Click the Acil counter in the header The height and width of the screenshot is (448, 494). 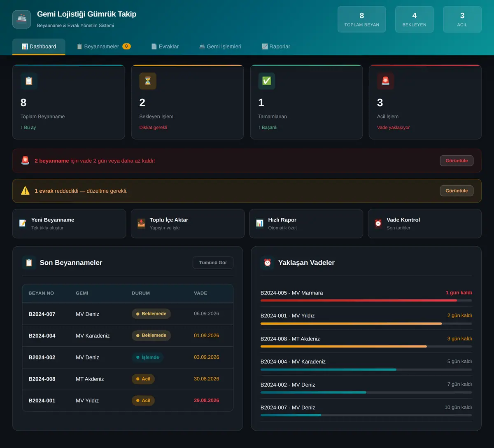pyautogui.click(x=462, y=19)
